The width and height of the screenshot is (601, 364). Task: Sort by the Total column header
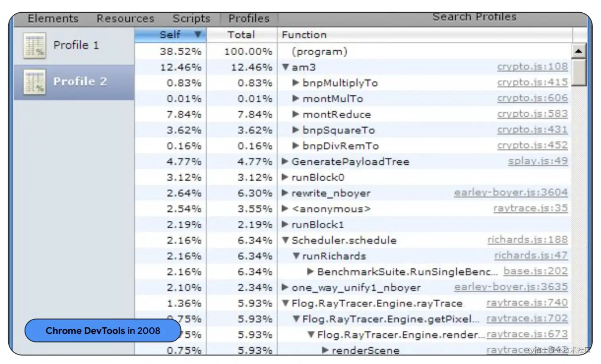tap(241, 35)
